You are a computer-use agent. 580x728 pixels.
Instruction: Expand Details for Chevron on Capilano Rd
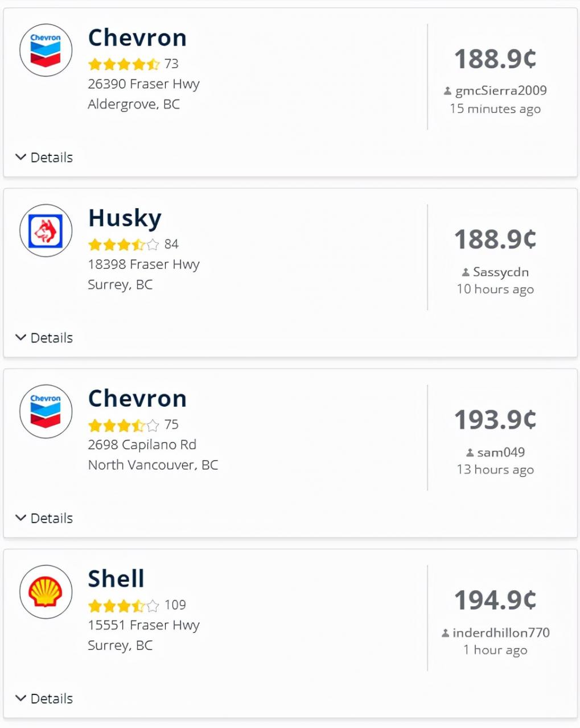tap(44, 518)
